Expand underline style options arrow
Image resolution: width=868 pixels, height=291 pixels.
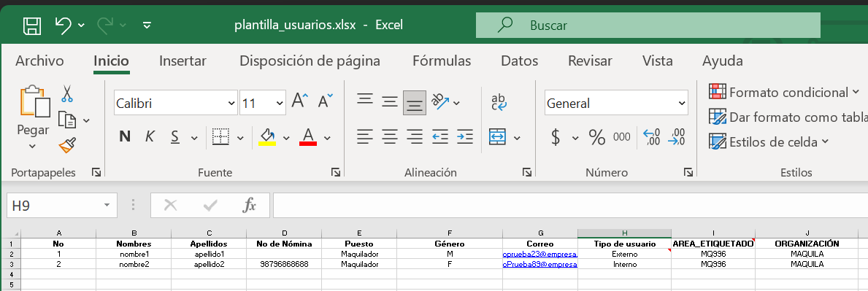(x=194, y=138)
